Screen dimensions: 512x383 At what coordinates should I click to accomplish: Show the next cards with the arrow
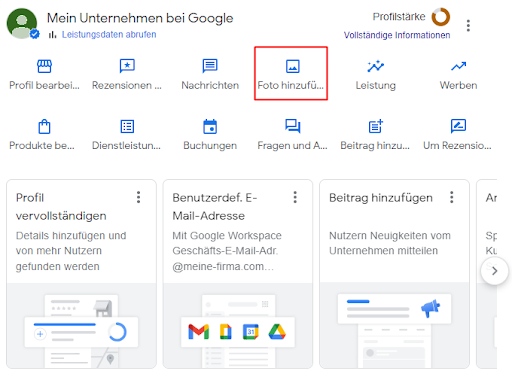tap(495, 271)
